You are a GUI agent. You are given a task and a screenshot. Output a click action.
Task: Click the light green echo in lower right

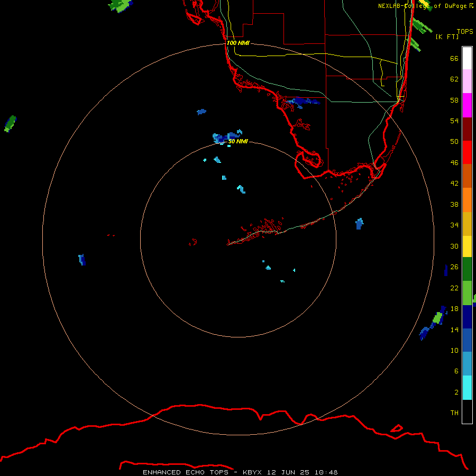click(437, 318)
